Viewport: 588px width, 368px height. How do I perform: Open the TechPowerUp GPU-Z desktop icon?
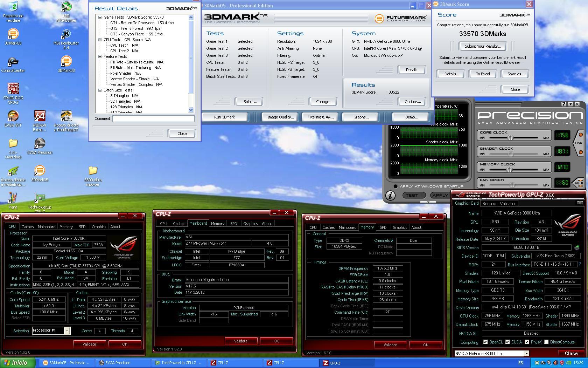click(40, 198)
